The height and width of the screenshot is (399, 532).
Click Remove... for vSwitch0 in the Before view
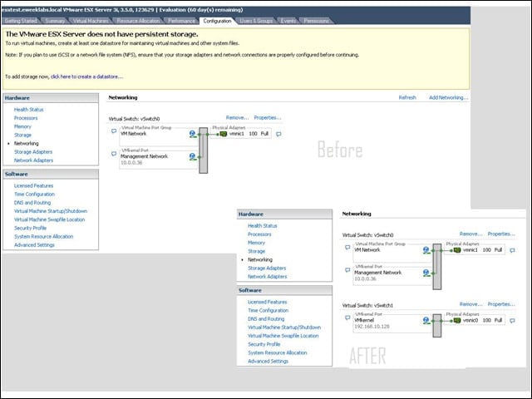click(237, 118)
